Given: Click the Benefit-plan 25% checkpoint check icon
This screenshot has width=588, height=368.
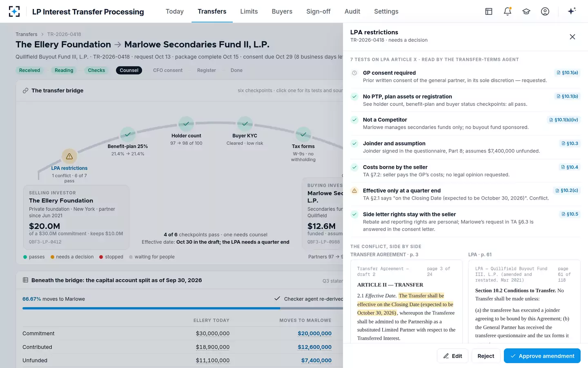Looking at the screenshot, I should coord(128,134).
